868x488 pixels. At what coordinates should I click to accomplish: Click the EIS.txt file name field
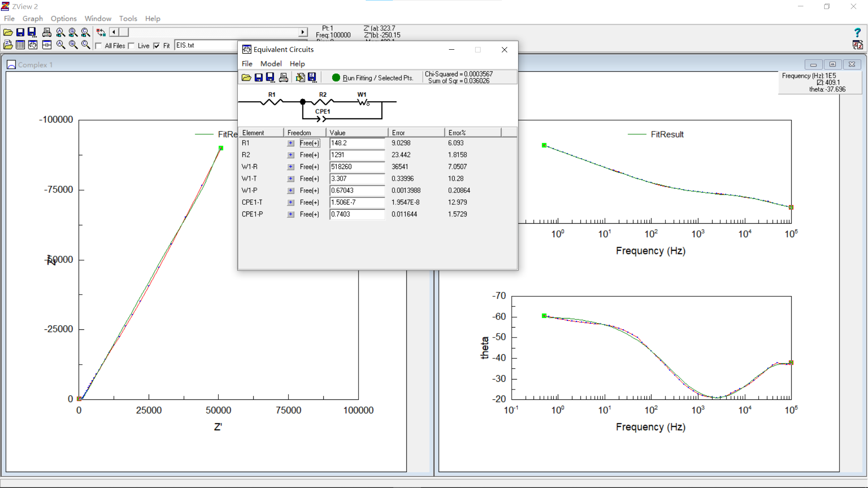[206, 45]
